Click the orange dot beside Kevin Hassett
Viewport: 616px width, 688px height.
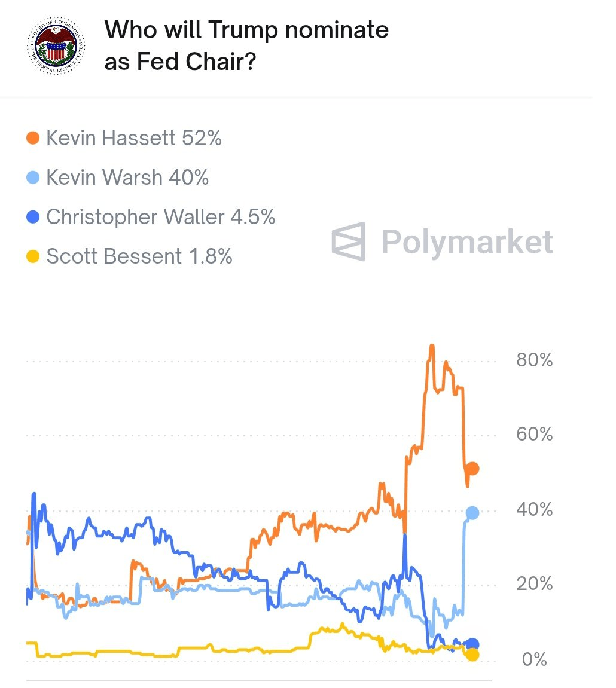[x=33, y=139]
